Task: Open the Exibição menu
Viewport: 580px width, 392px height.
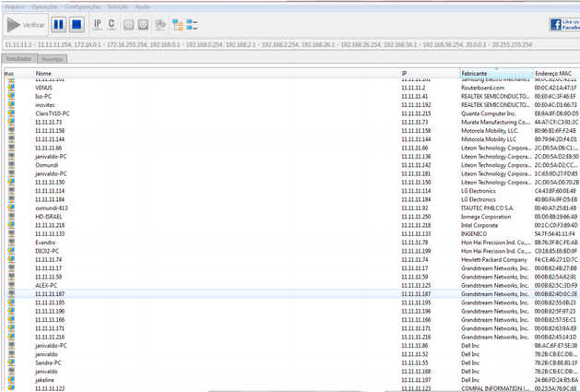Action: (118, 6)
